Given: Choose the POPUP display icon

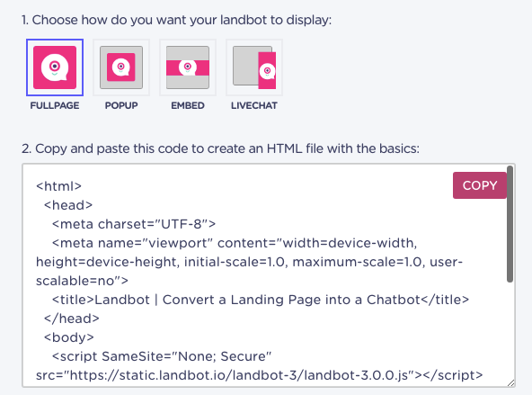Looking at the screenshot, I should pos(121,67).
